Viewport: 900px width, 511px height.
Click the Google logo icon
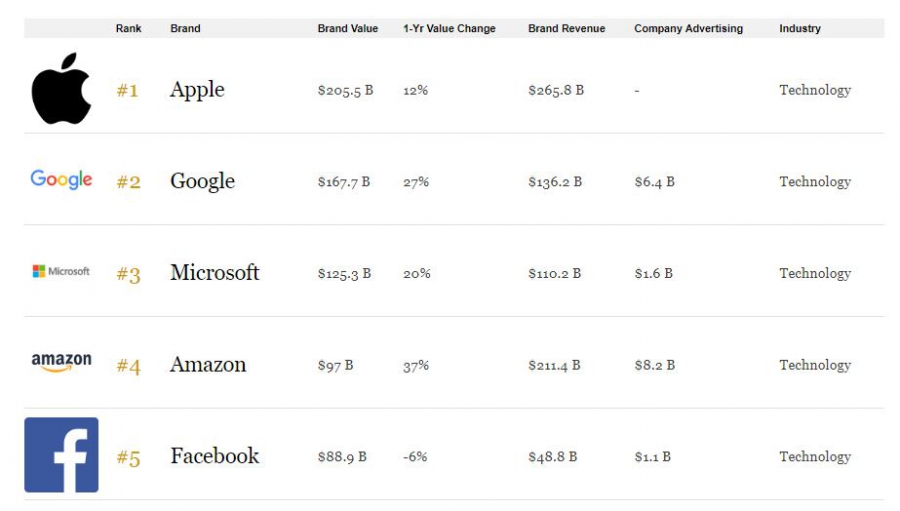pyautogui.click(x=61, y=179)
